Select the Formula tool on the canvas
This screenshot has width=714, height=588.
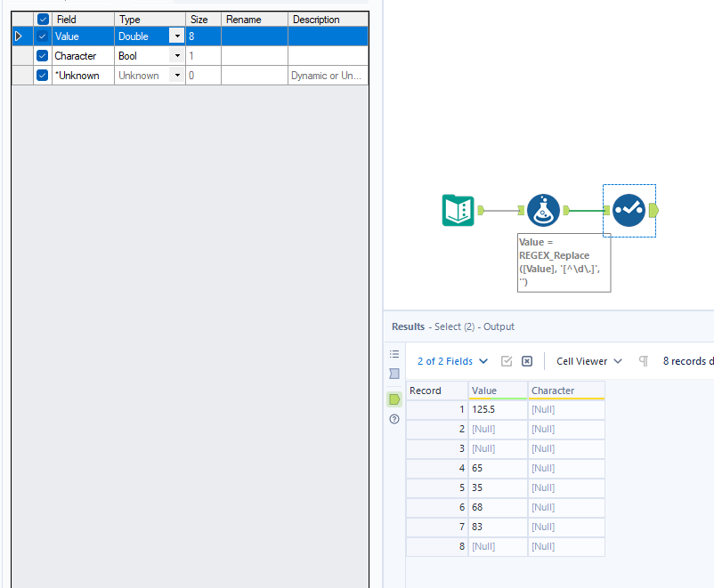(543, 211)
